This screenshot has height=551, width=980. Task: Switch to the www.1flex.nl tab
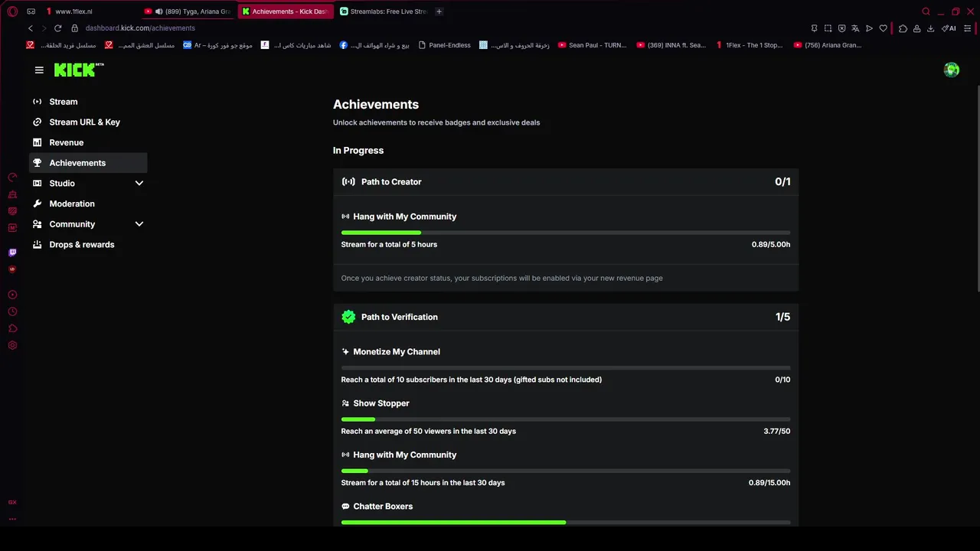[x=73, y=11]
